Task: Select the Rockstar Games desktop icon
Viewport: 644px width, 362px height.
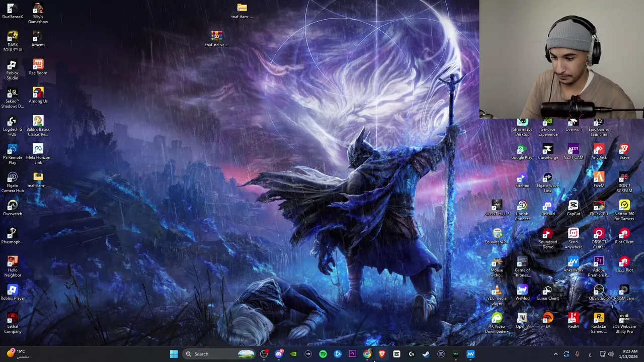Action: coord(599,323)
